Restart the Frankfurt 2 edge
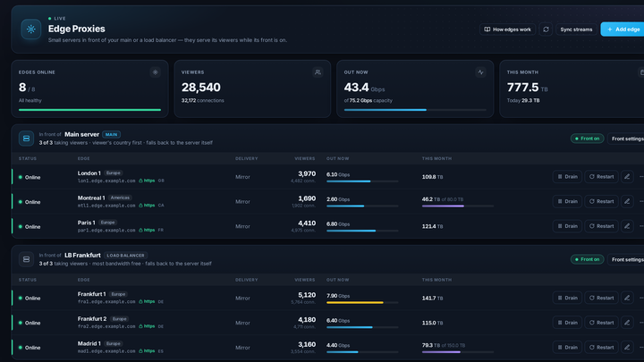This screenshot has width=644, height=362. 601,323
